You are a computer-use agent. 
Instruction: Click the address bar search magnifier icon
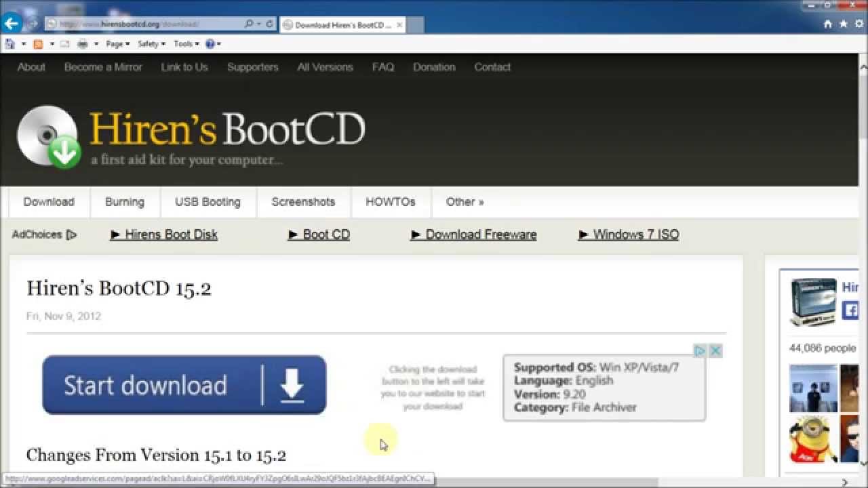249,24
